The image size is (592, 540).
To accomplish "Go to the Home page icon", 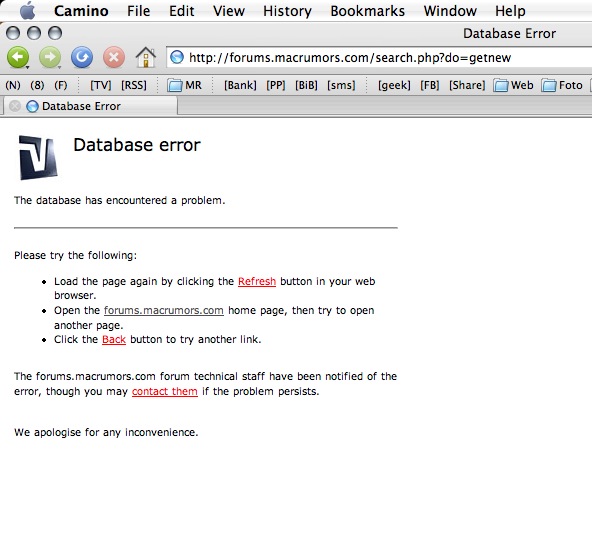I will click(146, 57).
